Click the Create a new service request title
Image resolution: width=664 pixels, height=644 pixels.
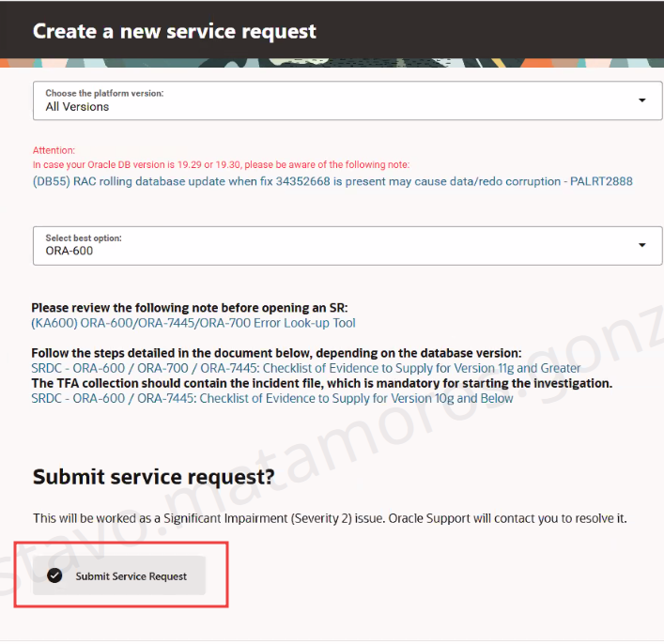(175, 31)
